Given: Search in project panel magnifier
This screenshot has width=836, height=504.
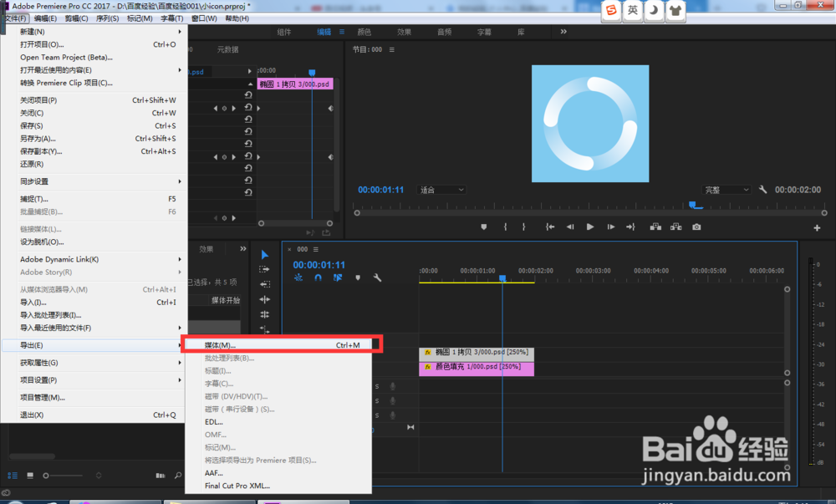Looking at the screenshot, I should pos(178,476).
